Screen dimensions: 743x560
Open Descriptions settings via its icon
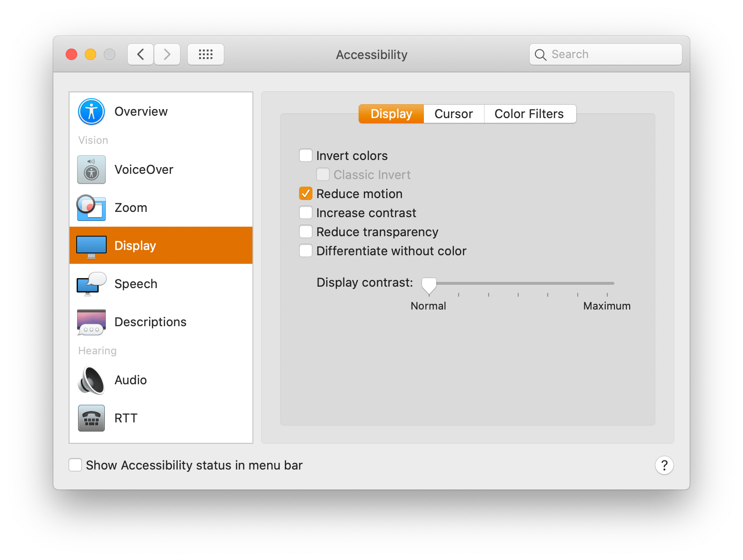[90, 322]
